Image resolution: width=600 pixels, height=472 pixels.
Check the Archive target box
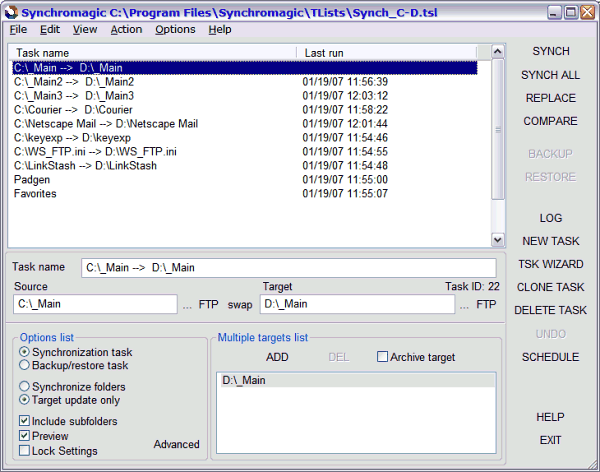(383, 357)
